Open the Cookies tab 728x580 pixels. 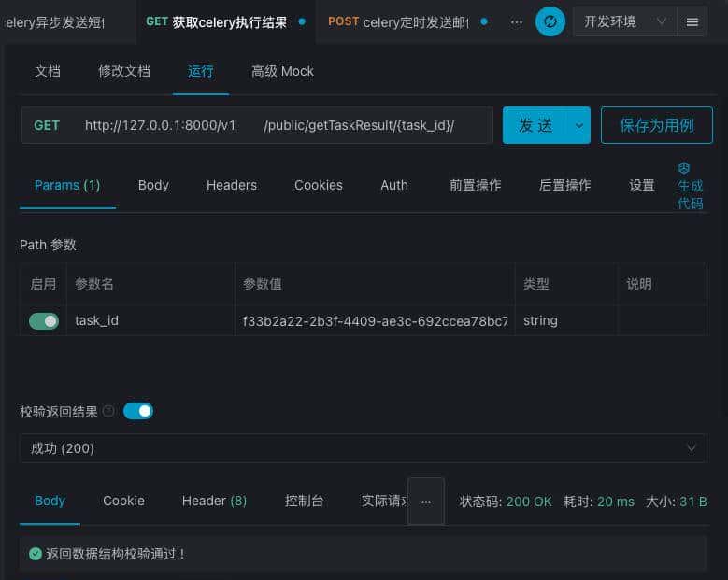pyautogui.click(x=319, y=186)
